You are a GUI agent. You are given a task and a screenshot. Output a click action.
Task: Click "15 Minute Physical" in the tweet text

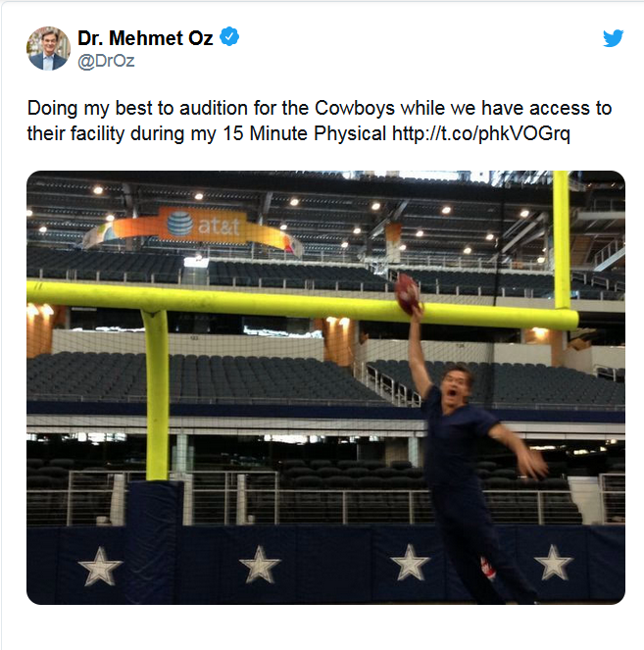298,133
